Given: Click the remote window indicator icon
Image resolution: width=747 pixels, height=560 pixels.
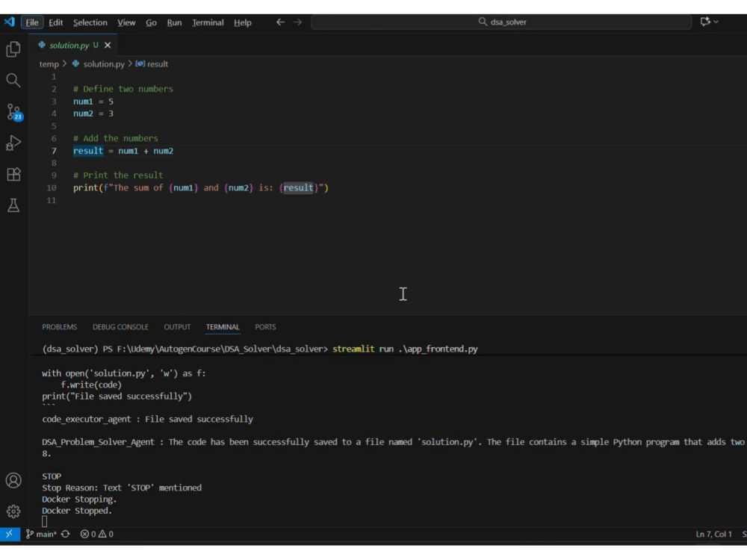Looking at the screenshot, I should pyautogui.click(x=10, y=534).
